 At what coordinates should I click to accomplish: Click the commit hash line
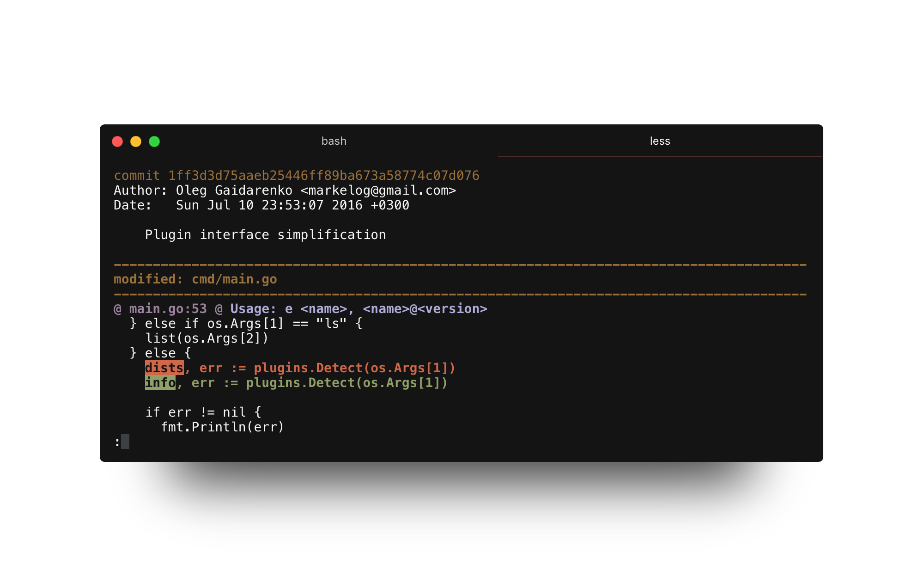[x=296, y=176]
